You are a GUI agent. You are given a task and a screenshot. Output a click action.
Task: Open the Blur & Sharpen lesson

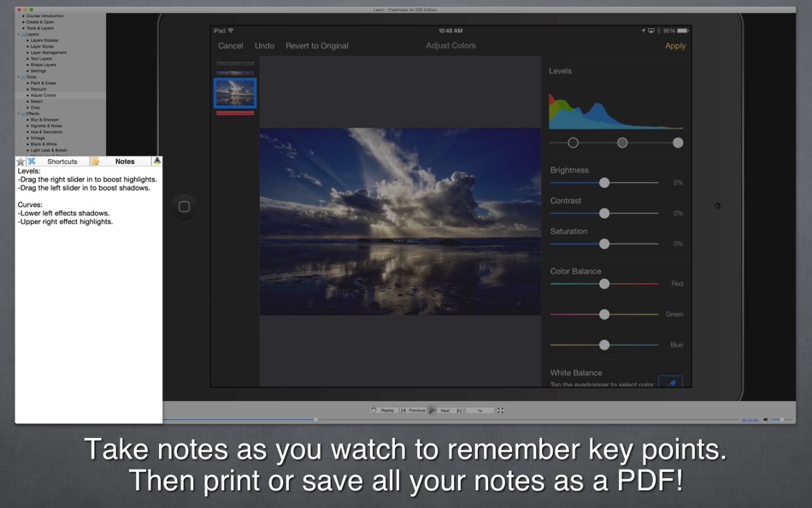44,120
